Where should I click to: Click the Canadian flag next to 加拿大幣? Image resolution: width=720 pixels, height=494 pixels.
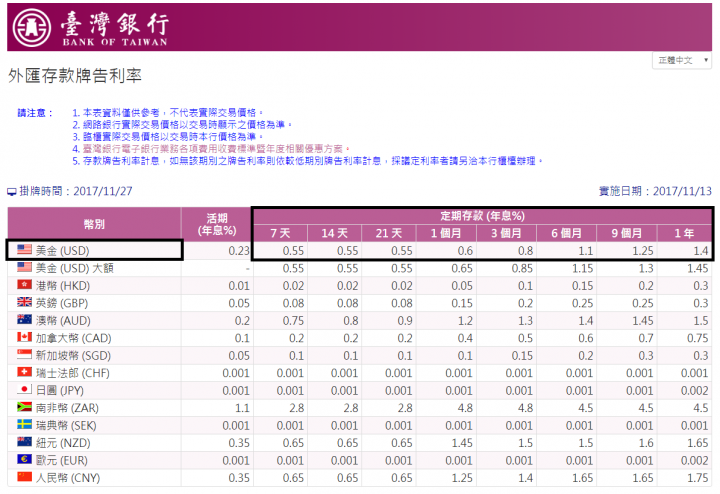coord(24,337)
